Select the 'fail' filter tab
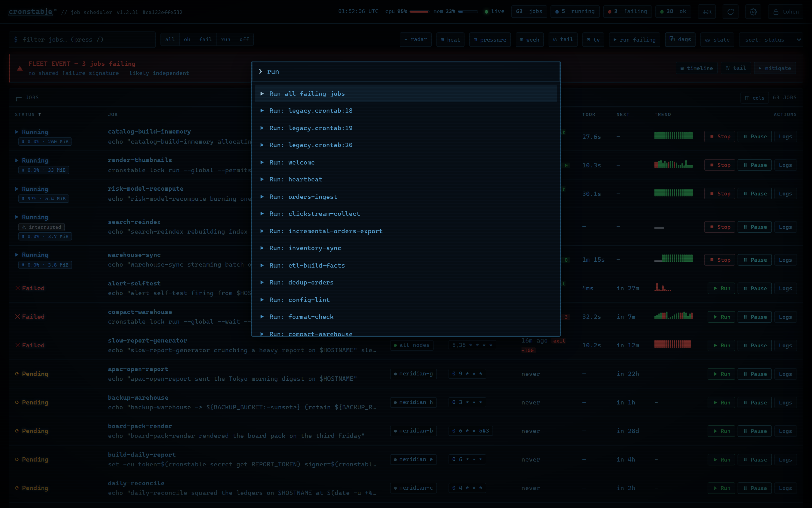 coord(205,40)
